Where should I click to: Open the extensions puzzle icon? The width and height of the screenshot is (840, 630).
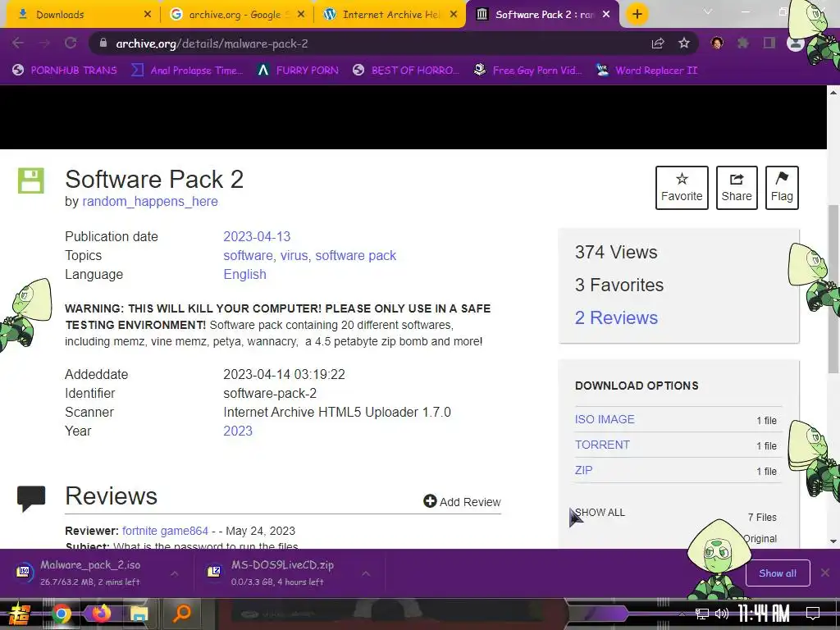click(x=743, y=43)
